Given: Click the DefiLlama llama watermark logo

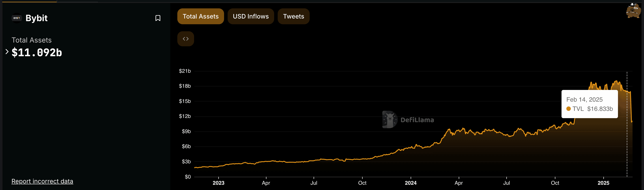Looking at the screenshot, I should 389,119.
